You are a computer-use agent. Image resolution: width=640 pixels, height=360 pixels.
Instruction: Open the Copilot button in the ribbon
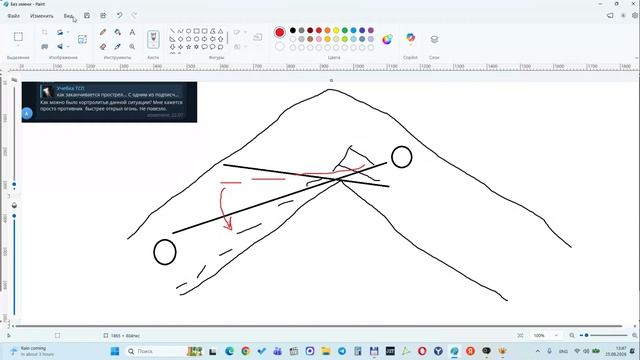coord(411,38)
